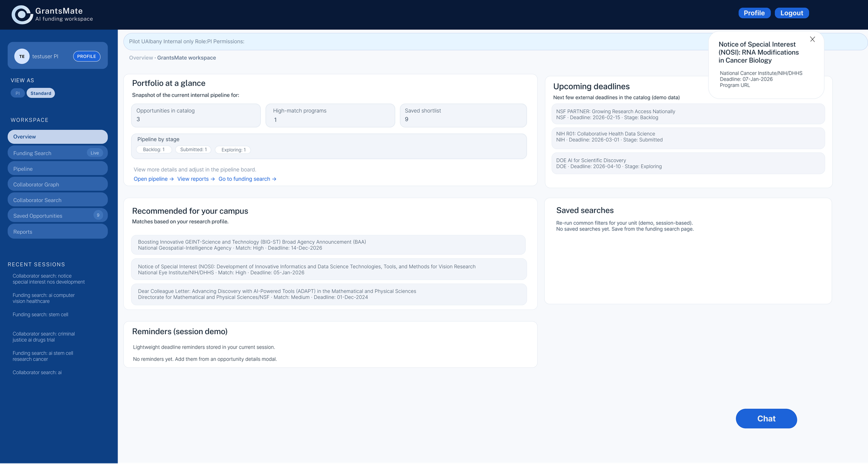Click the Saved Opportunities count badge
The image size is (868, 469).
coord(98,215)
